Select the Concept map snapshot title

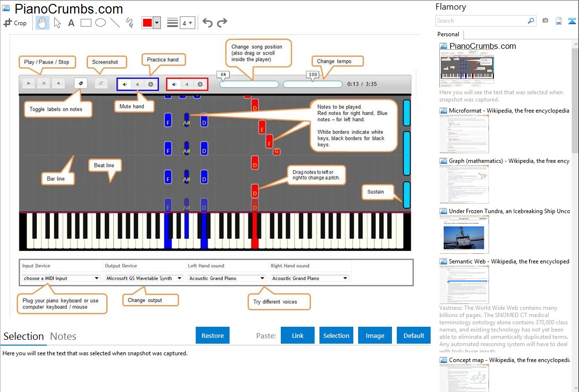(509, 360)
